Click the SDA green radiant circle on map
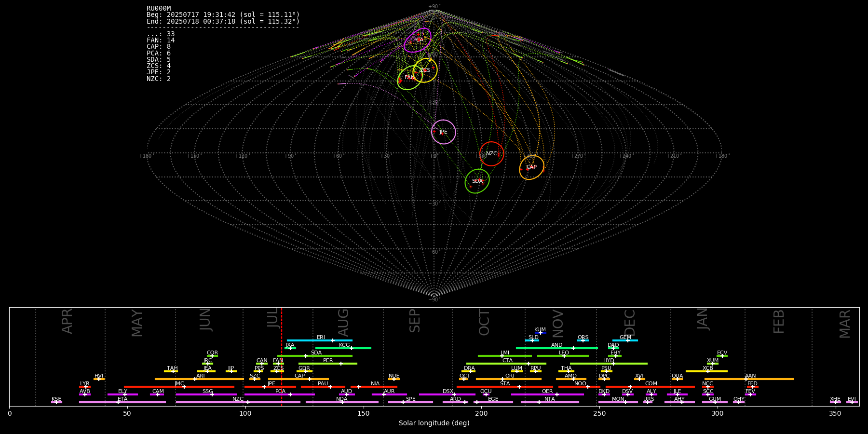This screenshot has height=434, width=868. 477,181
